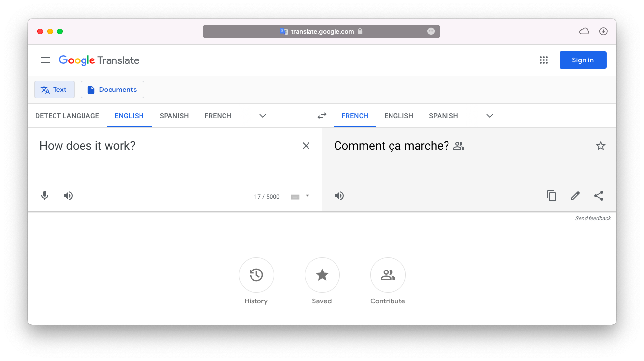The image size is (644, 361).
Task: Share the translation
Action: 599,195
